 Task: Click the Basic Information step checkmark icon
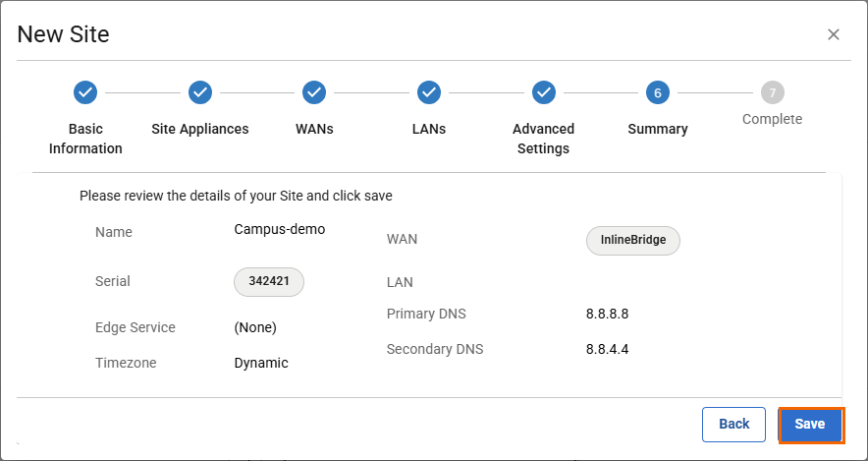[x=85, y=92]
